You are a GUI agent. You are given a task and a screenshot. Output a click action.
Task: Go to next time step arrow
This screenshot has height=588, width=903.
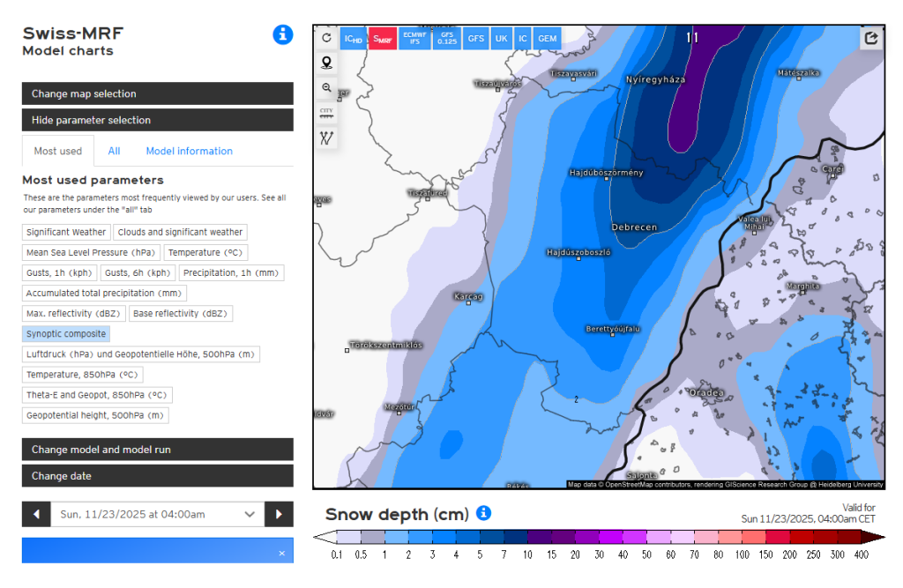click(x=279, y=514)
